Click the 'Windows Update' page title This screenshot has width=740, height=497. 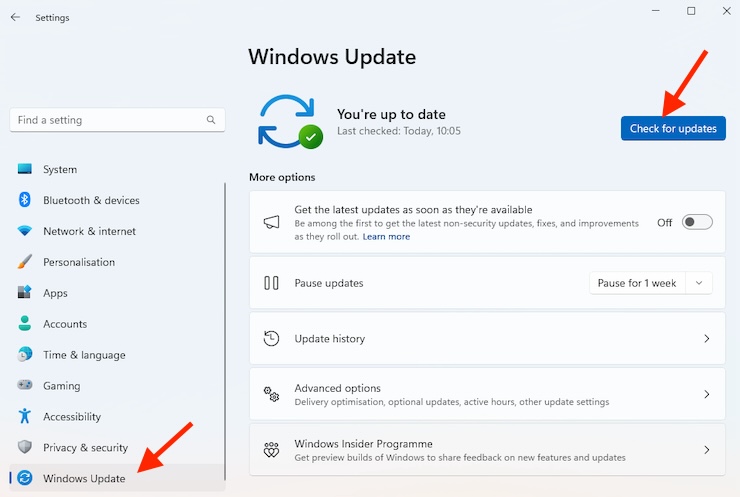[x=332, y=57]
